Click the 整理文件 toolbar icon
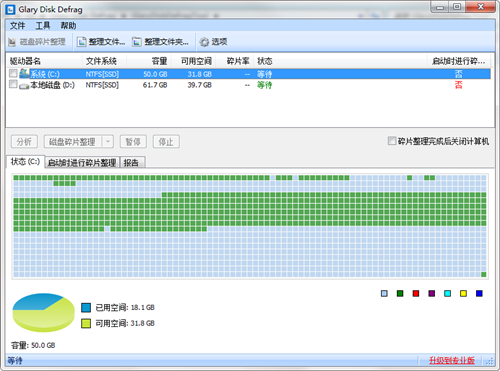 point(82,42)
